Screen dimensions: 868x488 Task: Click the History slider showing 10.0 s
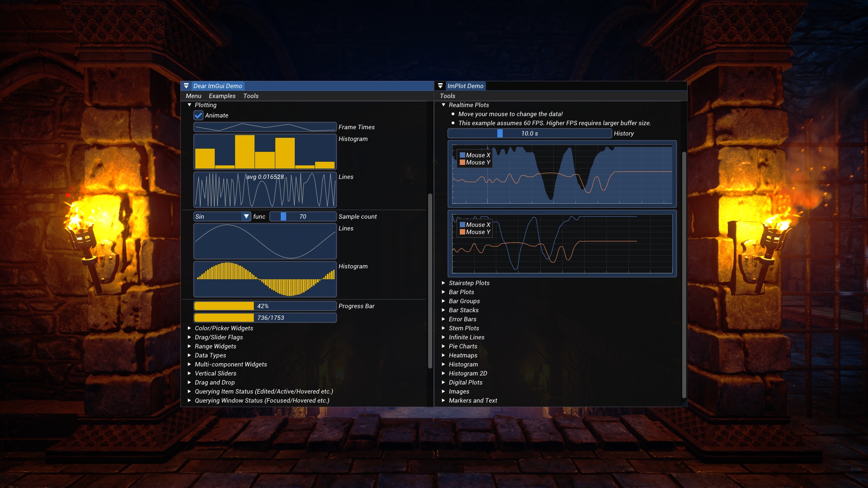point(529,133)
